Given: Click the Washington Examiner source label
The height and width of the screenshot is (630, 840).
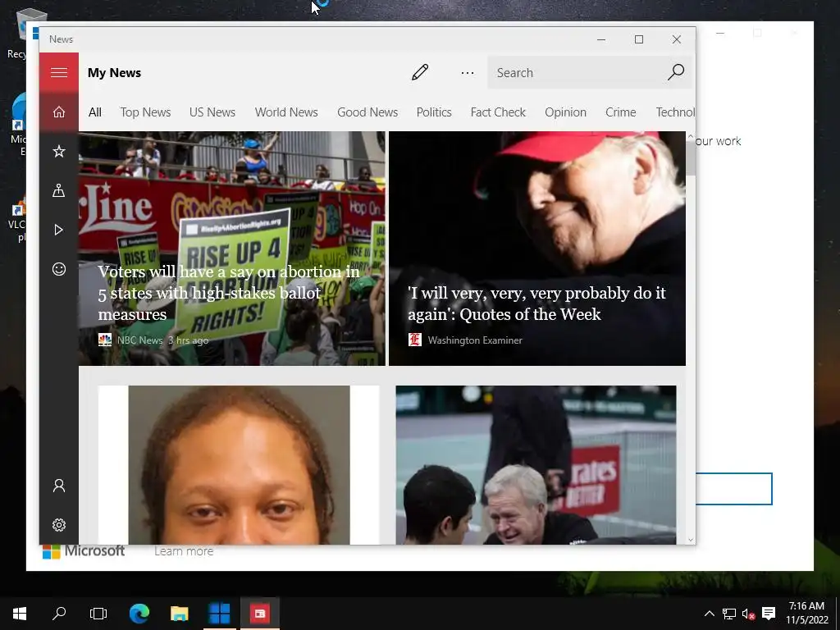Looking at the screenshot, I should (475, 340).
